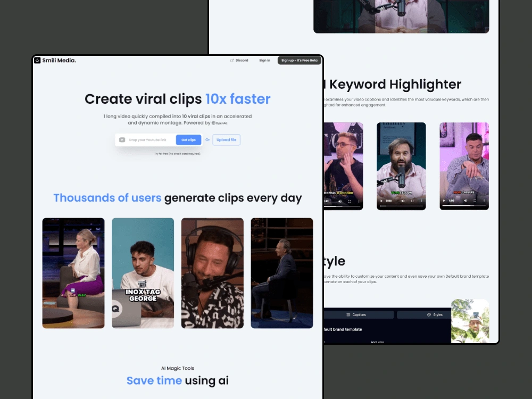Open the helmet camera selfie video in back page

(470, 321)
